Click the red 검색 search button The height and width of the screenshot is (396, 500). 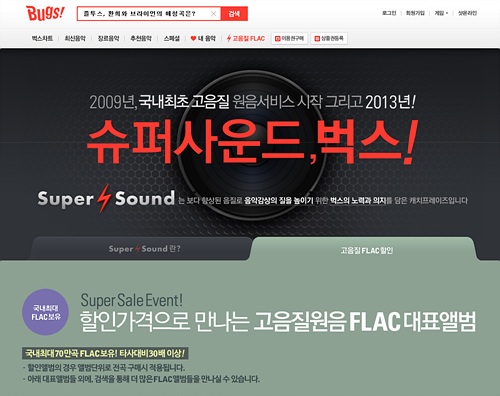[234, 14]
